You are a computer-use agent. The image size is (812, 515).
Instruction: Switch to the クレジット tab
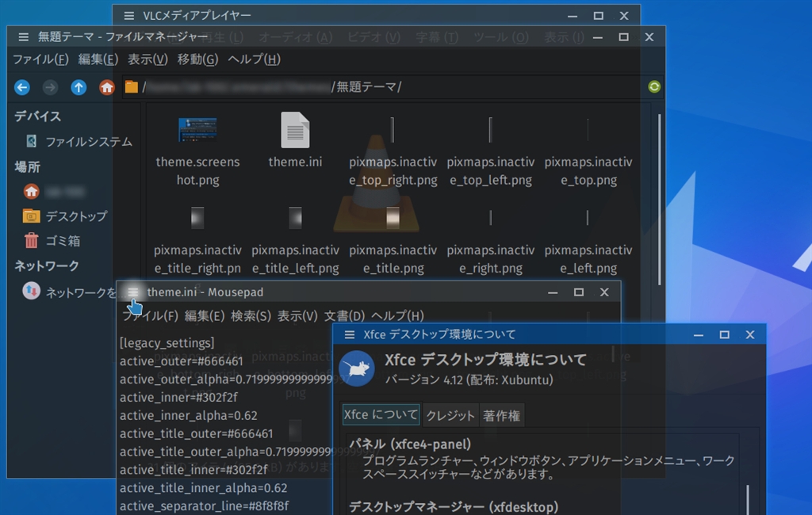[450, 415]
